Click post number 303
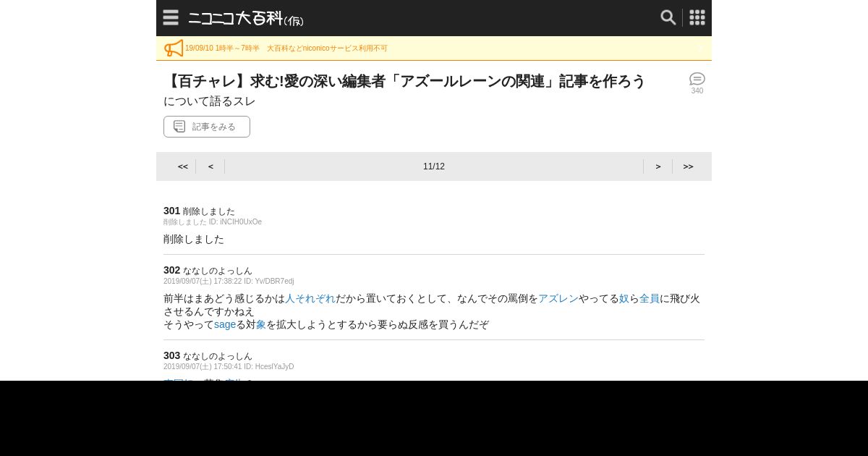The height and width of the screenshot is (456, 868). [171, 355]
